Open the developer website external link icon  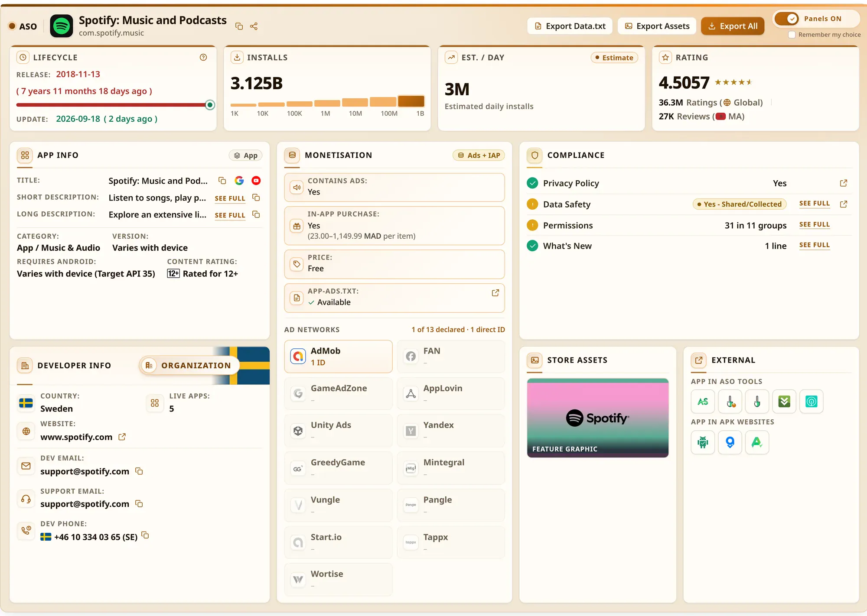(x=122, y=437)
